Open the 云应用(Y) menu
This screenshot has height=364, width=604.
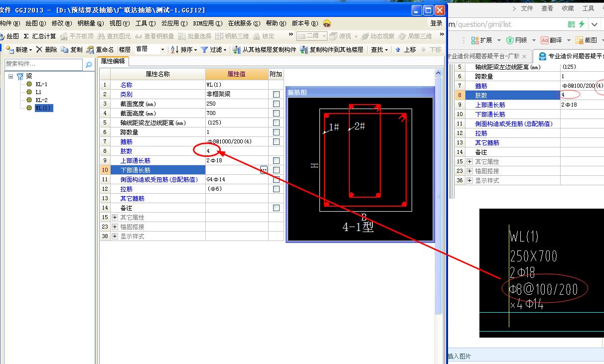[x=174, y=23]
